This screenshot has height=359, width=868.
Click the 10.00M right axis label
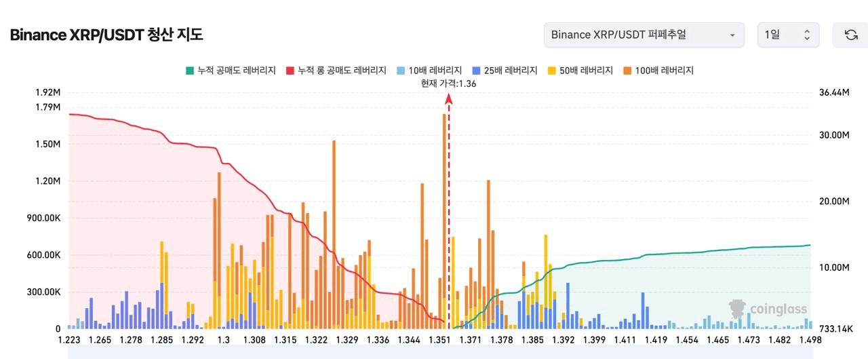[x=834, y=267]
